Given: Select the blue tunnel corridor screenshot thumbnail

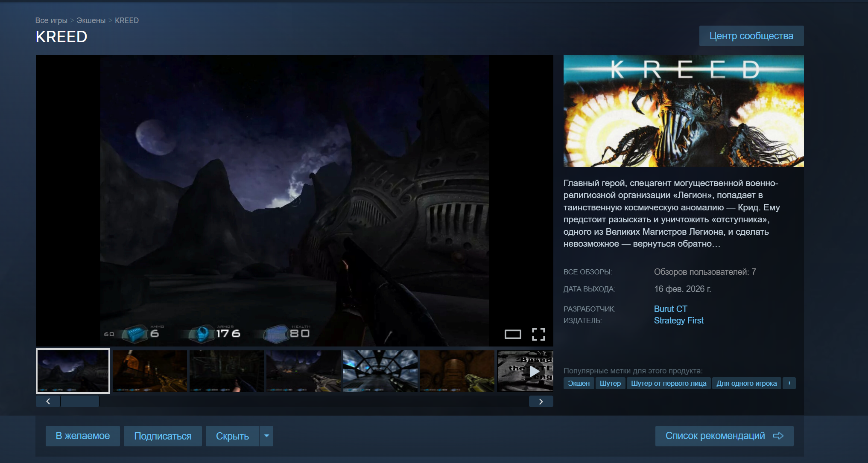Looking at the screenshot, I should point(380,371).
